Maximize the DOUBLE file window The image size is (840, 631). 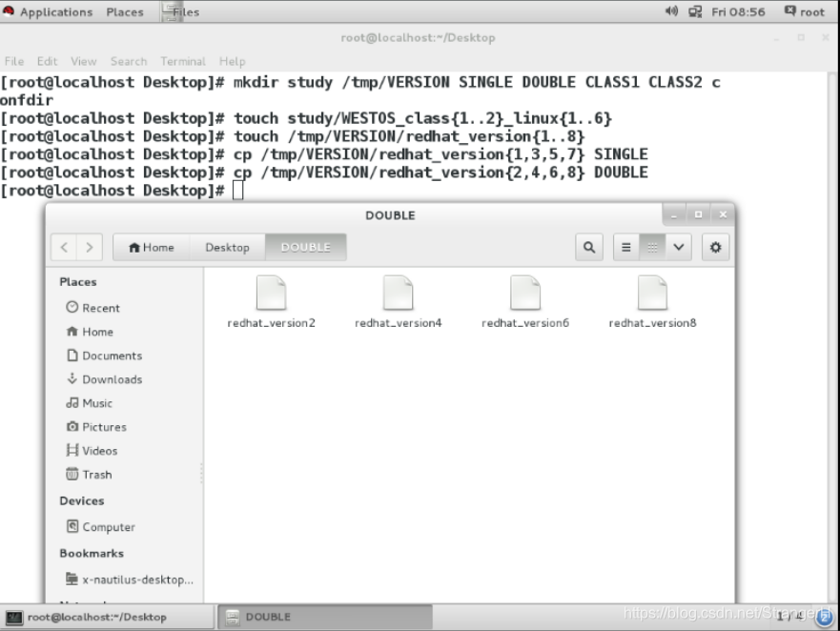pyautogui.click(x=698, y=214)
